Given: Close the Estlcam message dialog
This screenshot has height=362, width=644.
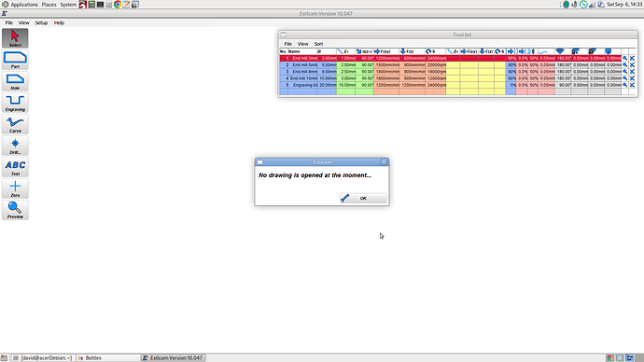Looking at the screenshot, I should click(384, 162).
